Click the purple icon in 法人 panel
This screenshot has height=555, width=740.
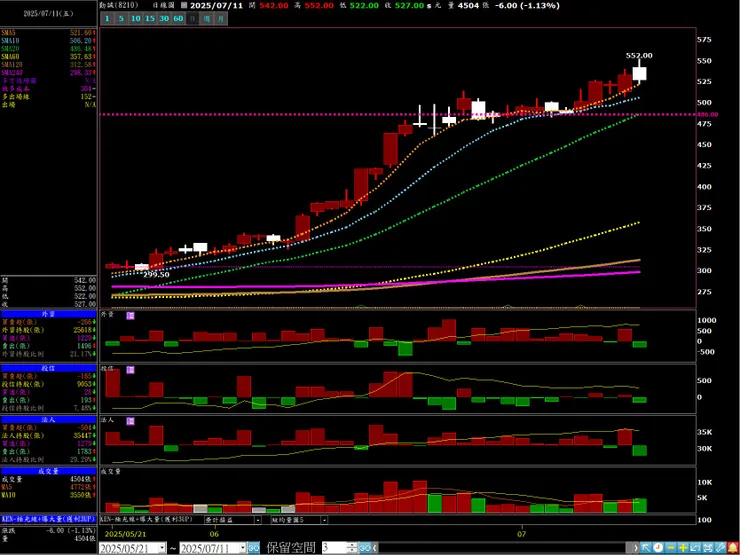click(x=131, y=420)
